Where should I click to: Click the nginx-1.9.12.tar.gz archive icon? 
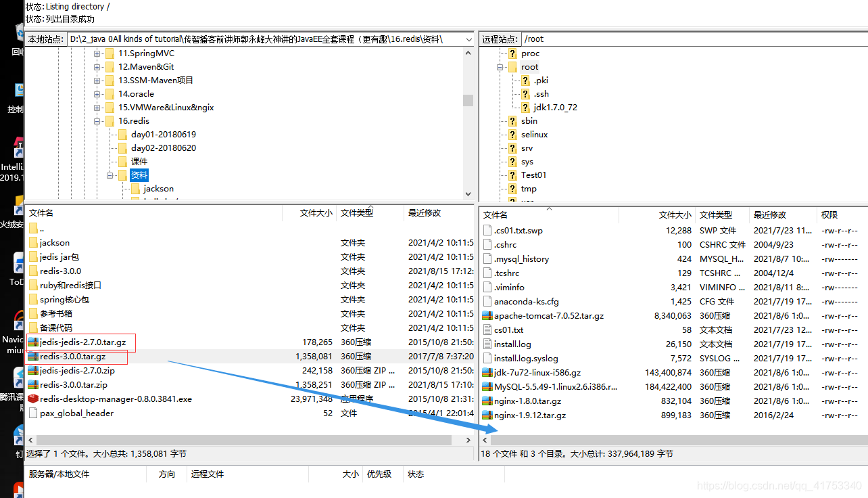pos(487,415)
